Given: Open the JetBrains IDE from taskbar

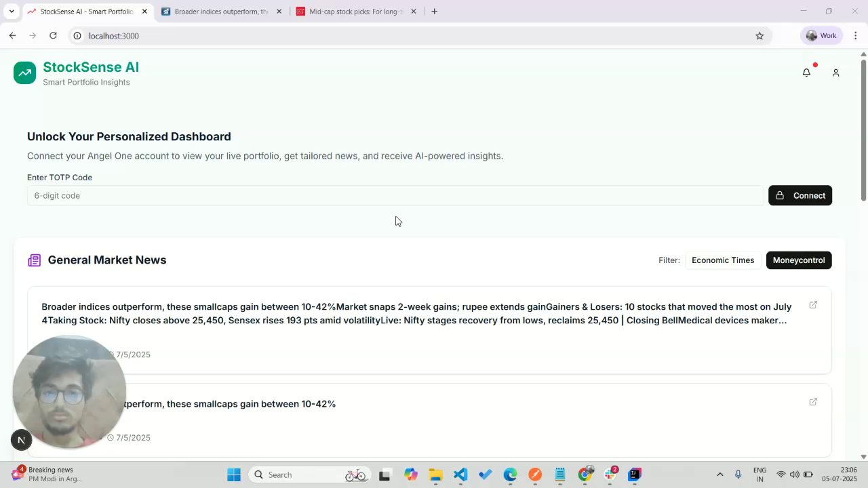Looking at the screenshot, I should [635, 474].
